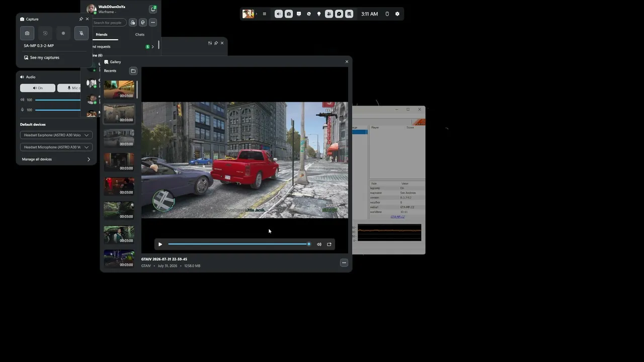This screenshot has width=644, height=362.
Task: Open more options in Xbox Social
Action: click(153, 23)
